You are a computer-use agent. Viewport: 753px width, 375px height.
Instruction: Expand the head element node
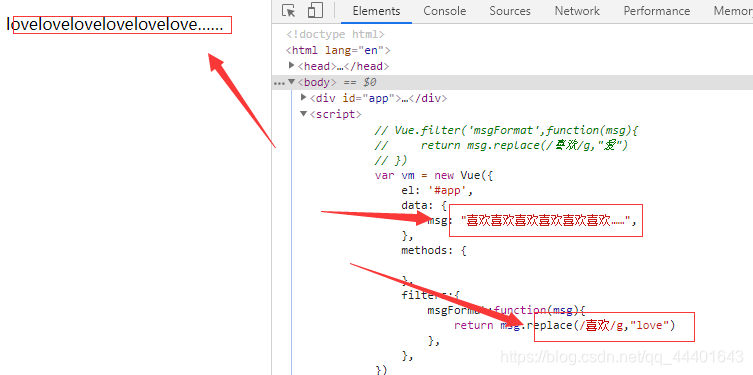[x=291, y=65]
